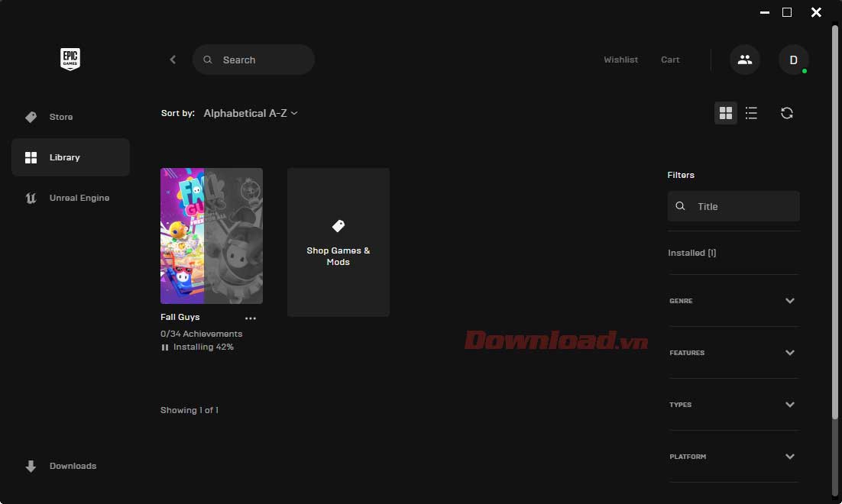
Task: Click the Filters heading
Action: (x=681, y=175)
